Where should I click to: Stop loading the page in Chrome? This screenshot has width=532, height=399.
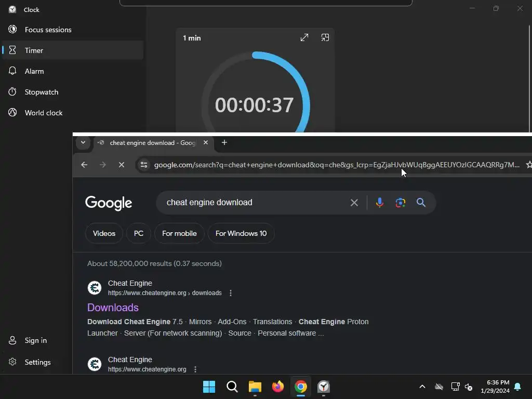pyautogui.click(x=122, y=165)
